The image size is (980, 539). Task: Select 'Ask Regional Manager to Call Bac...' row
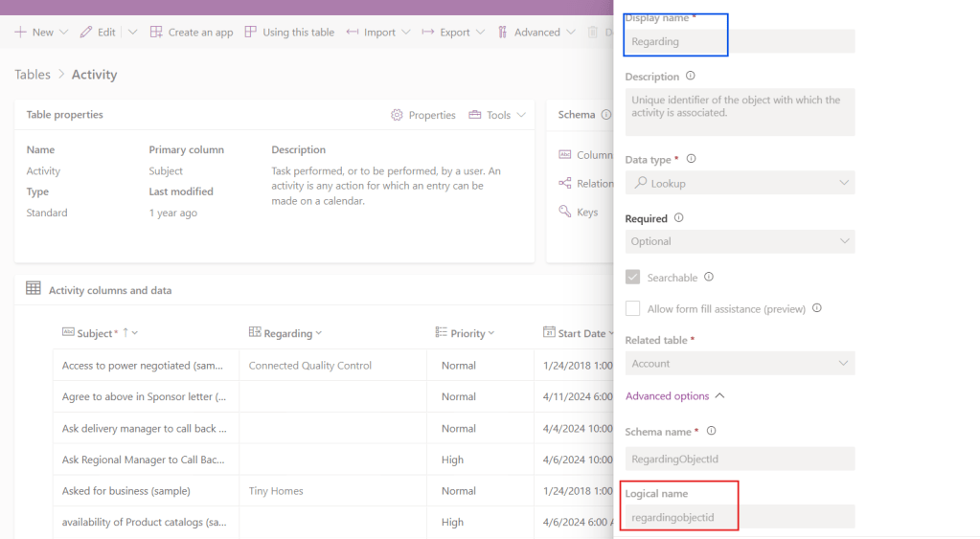point(143,460)
